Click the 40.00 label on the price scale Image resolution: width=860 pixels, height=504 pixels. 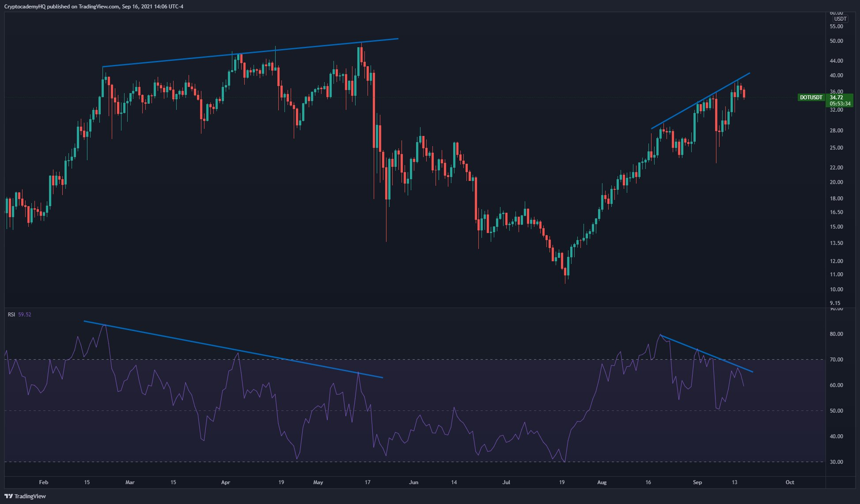(836, 75)
